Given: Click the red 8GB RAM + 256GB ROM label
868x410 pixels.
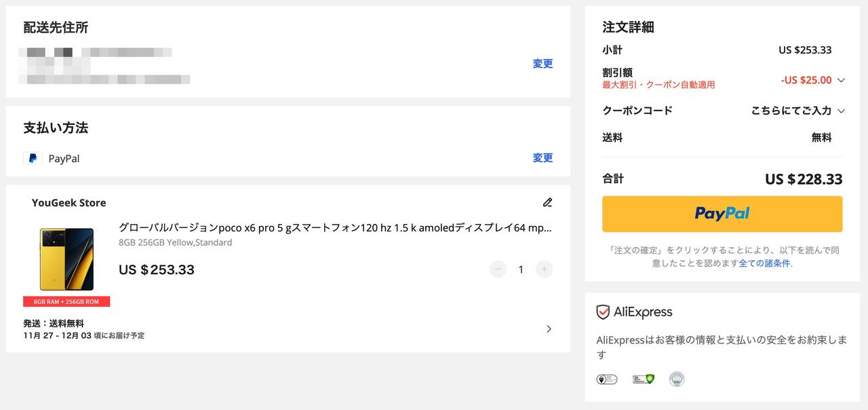Looking at the screenshot, I should coord(66,301).
